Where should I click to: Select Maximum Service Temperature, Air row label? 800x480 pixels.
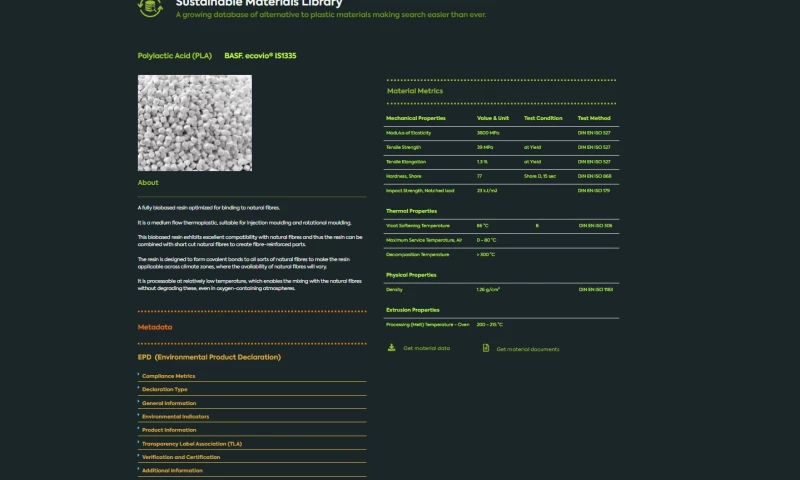[x=424, y=240]
